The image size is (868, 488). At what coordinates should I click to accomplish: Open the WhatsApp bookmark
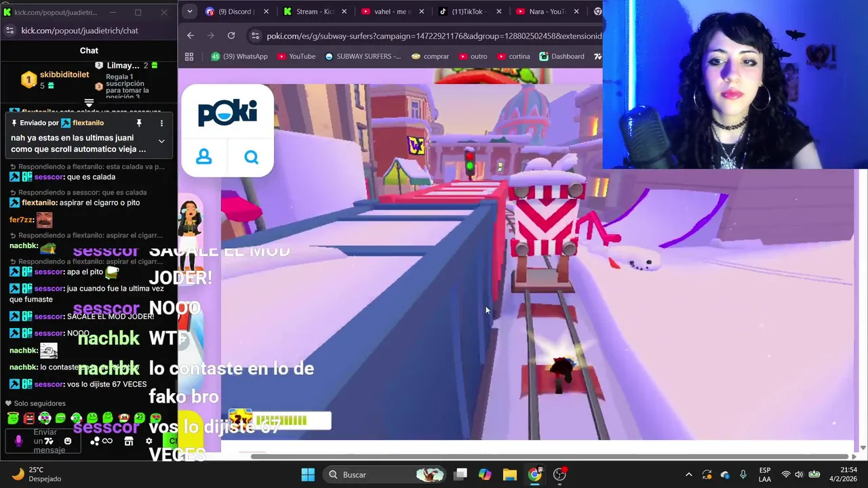[239, 56]
